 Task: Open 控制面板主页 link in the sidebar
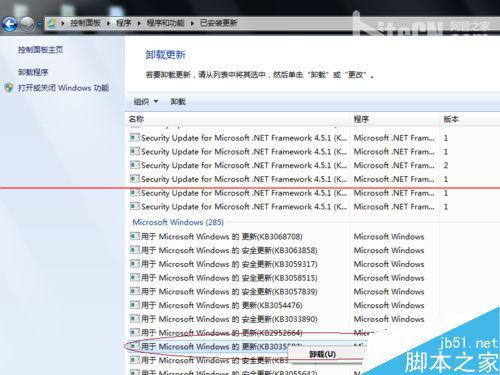pos(40,50)
